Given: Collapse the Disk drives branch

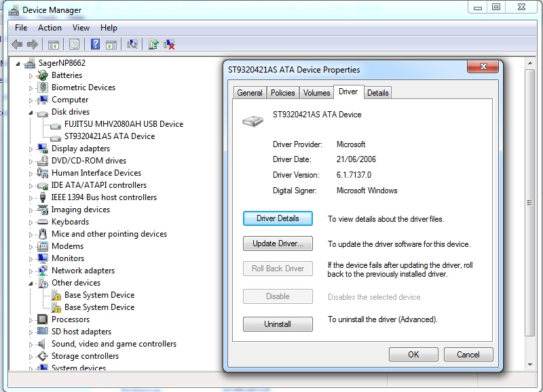Looking at the screenshot, I should click(31, 113).
